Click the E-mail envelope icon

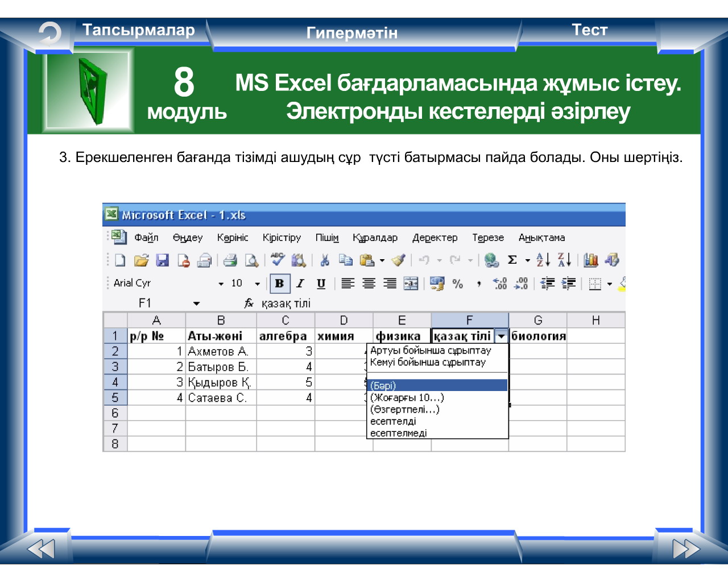(204, 260)
